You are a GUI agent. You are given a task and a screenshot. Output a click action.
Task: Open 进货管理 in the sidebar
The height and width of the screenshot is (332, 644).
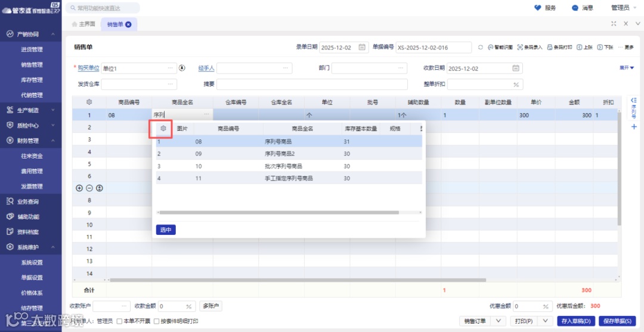(32, 49)
